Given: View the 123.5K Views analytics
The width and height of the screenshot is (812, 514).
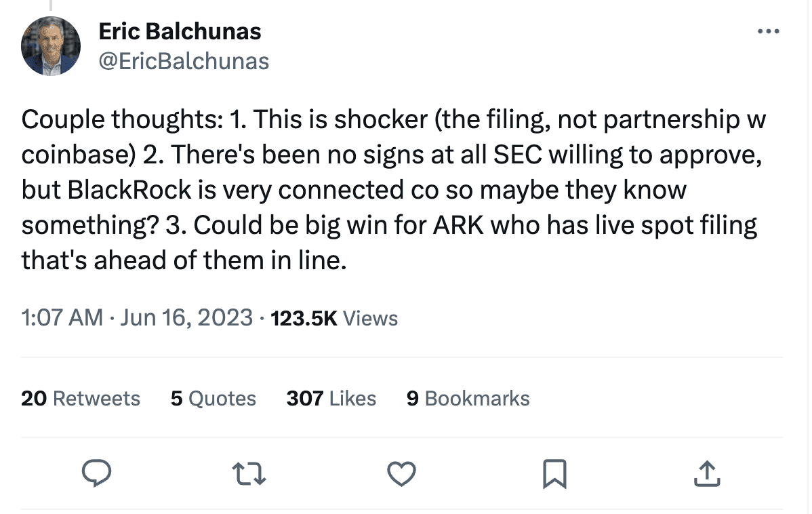Looking at the screenshot, I should coord(334,317).
